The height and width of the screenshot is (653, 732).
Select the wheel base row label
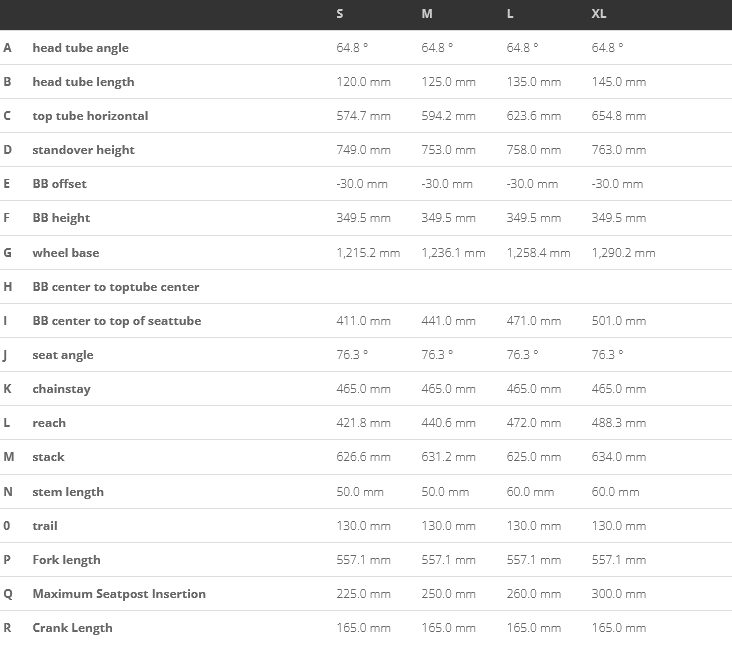point(65,253)
